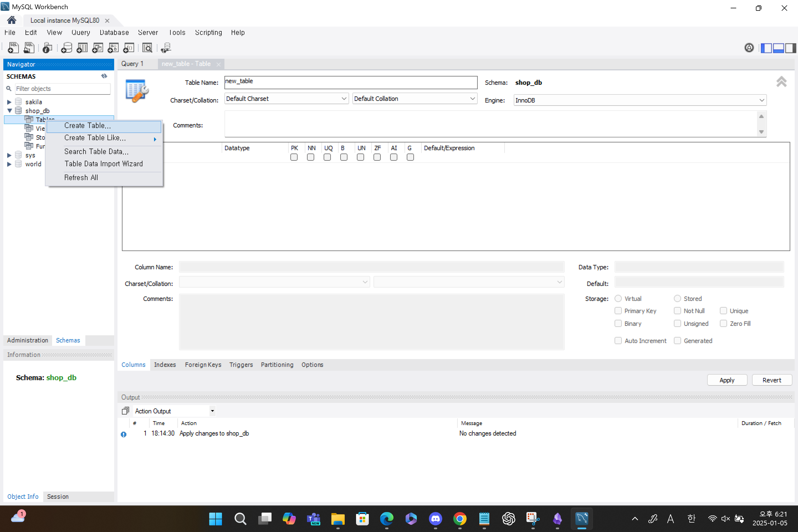
Task: Click comments scrollbar up arrow
Action: tap(761, 116)
